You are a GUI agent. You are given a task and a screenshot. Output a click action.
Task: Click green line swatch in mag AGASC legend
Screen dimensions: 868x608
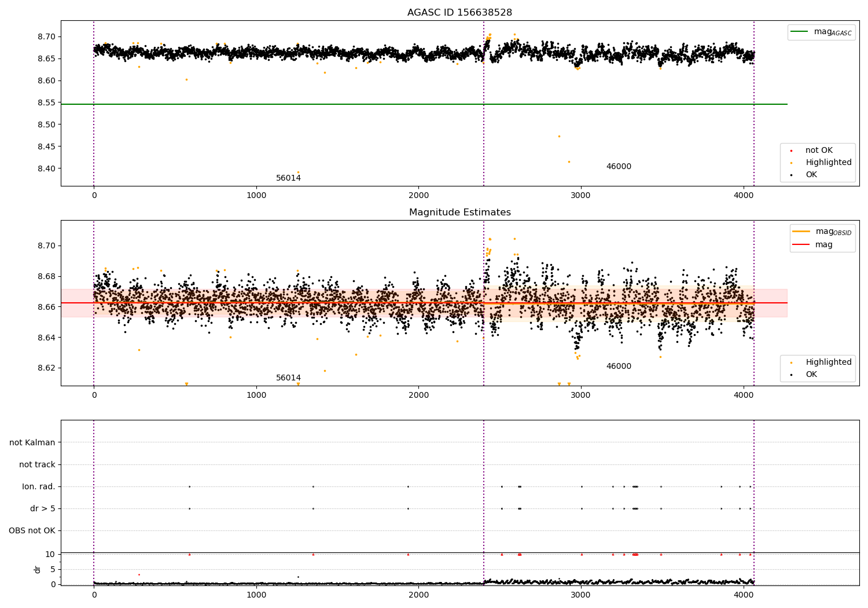[800, 32]
